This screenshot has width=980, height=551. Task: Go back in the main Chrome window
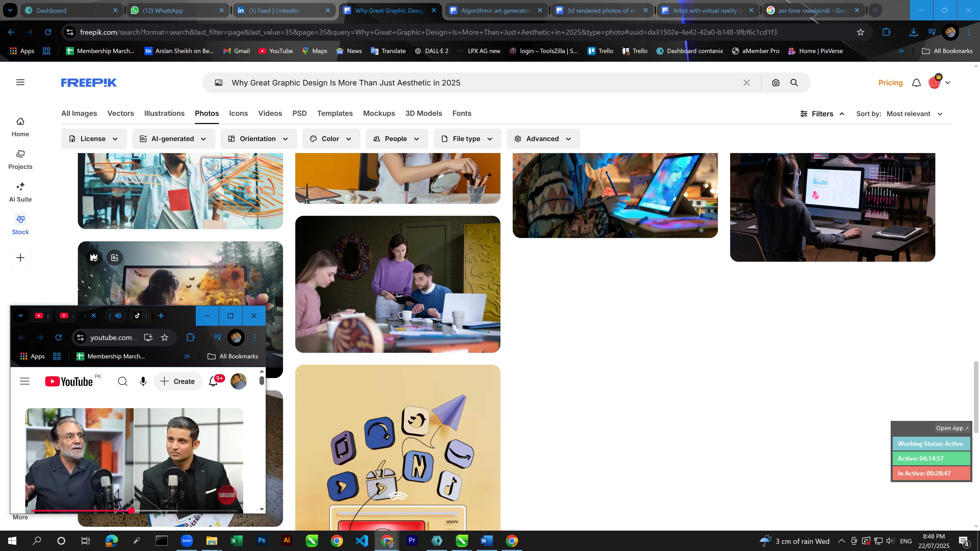pos(11,32)
